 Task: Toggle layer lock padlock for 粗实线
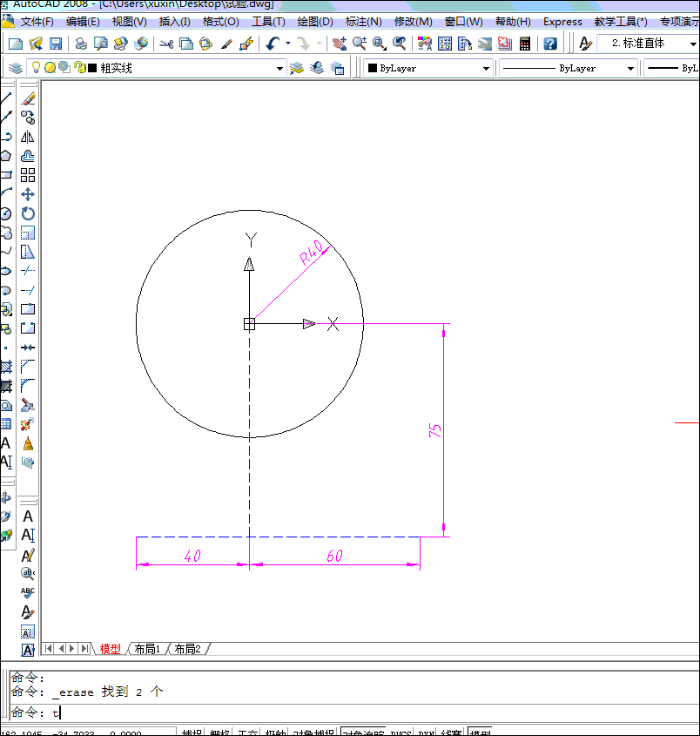(x=80, y=68)
